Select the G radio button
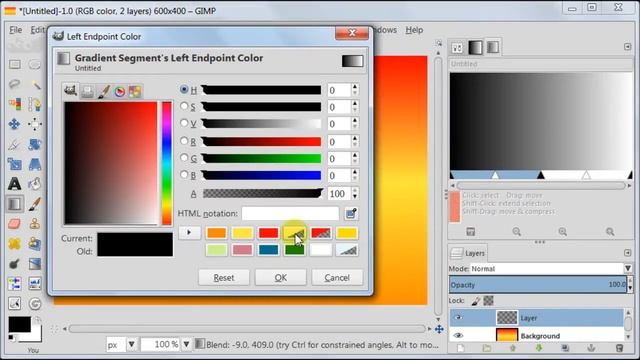 pyautogui.click(x=184, y=158)
